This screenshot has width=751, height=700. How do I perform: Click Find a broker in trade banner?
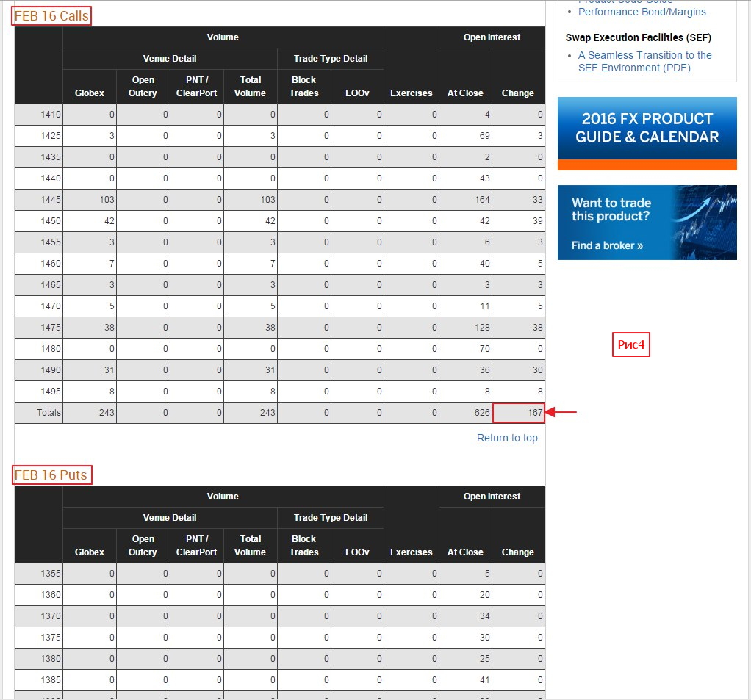click(x=607, y=245)
